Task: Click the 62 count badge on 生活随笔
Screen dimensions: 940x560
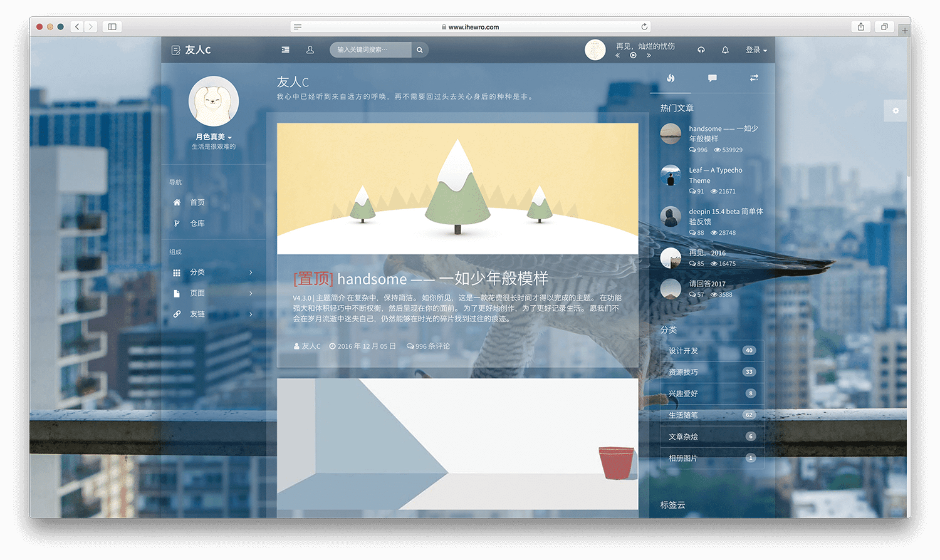Action: [749, 415]
